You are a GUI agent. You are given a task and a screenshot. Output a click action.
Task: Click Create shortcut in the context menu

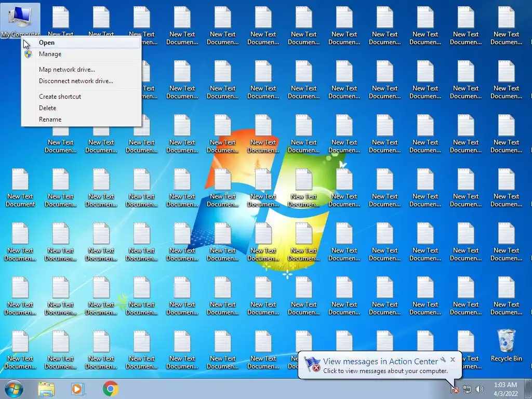(81, 97)
